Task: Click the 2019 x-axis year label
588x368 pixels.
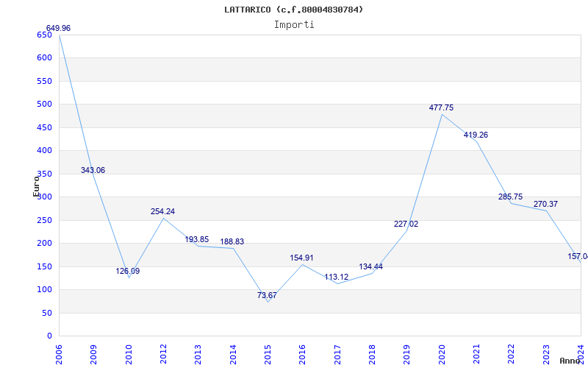Action: pyautogui.click(x=407, y=354)
